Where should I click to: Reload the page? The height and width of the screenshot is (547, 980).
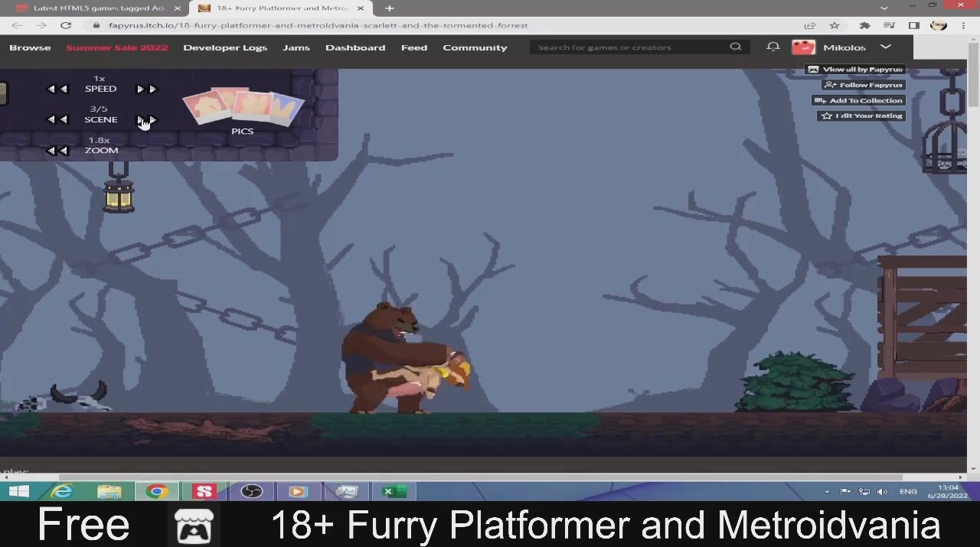66,25
